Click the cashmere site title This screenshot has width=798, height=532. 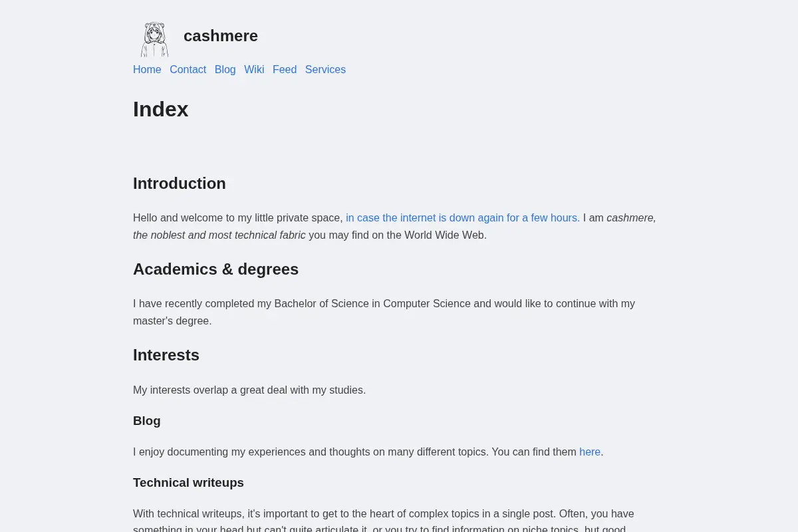pos(221,36)
